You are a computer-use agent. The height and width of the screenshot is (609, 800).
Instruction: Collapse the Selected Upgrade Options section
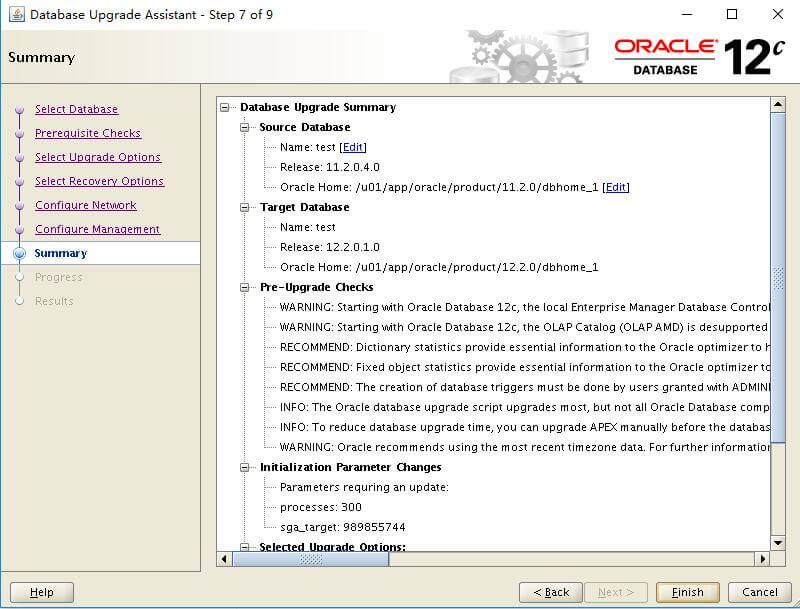(245, 547)
